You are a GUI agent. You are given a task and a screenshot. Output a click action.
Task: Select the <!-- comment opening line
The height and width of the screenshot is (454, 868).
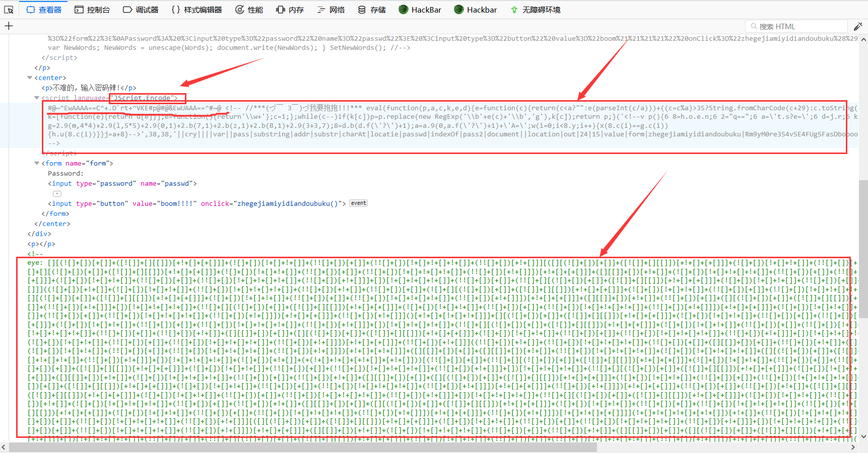[35, 254]
